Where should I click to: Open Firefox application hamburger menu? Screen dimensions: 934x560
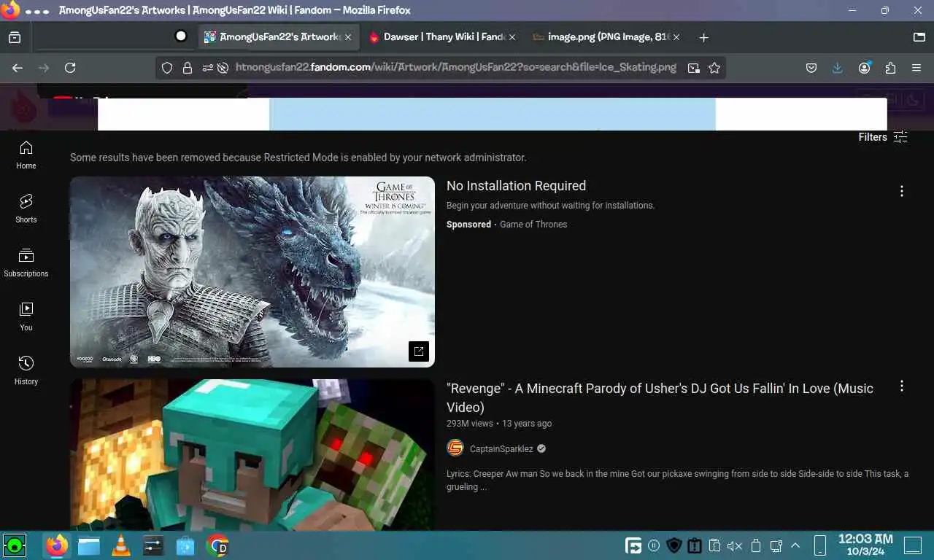[x=916, y=68]
